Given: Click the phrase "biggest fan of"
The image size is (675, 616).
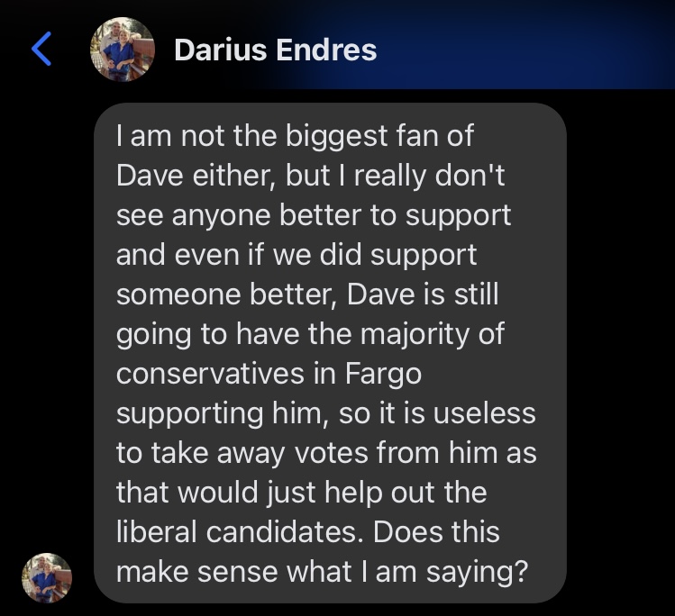Looking at the screenshot, I should (x=379, y=136).
